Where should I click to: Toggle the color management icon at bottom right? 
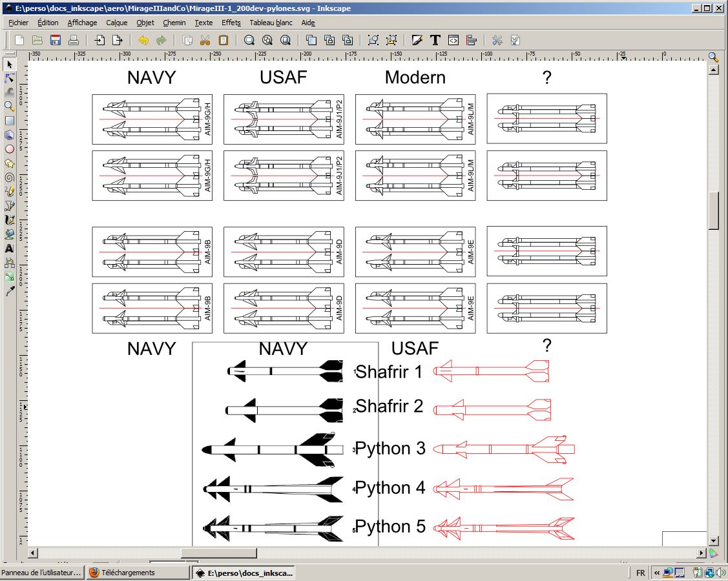pyautogui.click(x=713, y=553)
